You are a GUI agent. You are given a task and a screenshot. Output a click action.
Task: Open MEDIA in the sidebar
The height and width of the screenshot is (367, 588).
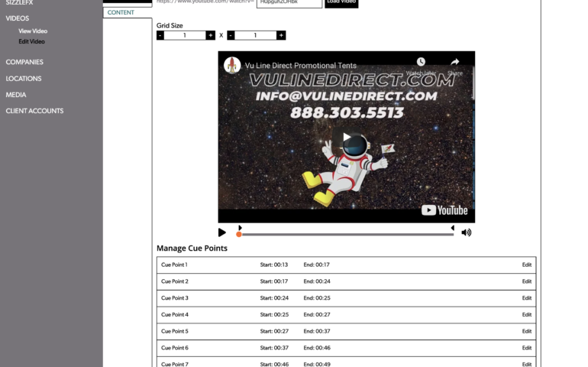tap(16, 95)
